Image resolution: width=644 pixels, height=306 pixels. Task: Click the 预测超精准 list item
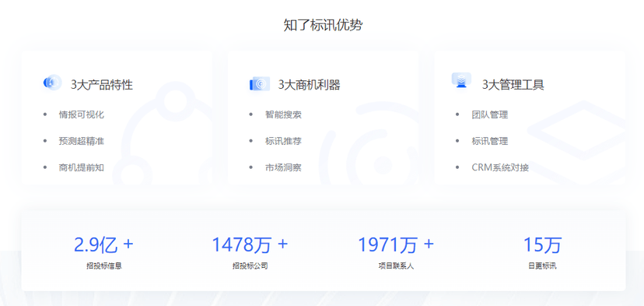(x=82, y=141)
